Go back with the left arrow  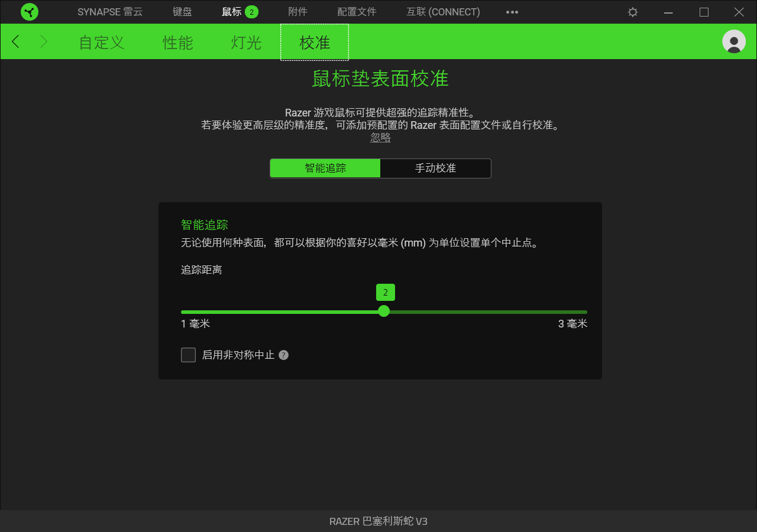point(16,41)
